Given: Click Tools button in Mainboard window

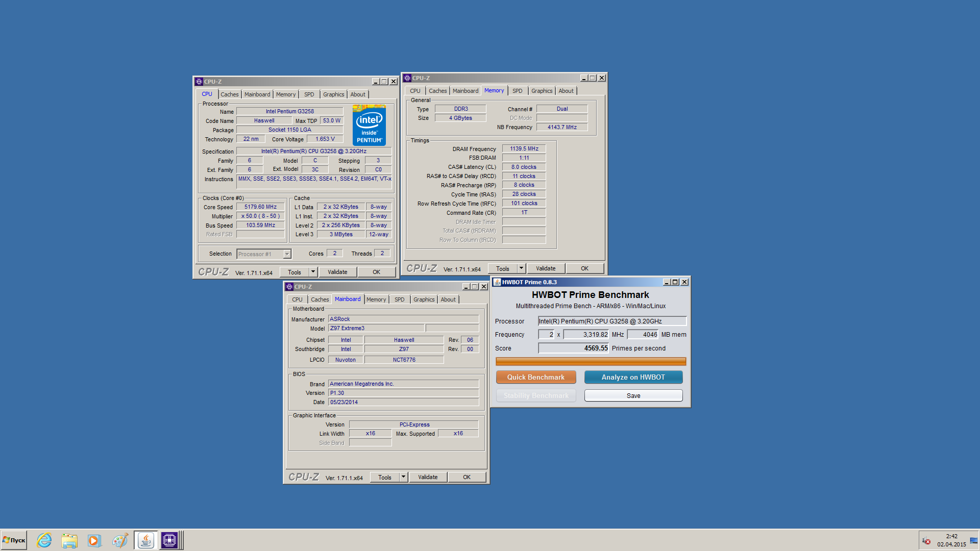Looking at the screenshot, I should pyautogui.click(x=385, y=477).
